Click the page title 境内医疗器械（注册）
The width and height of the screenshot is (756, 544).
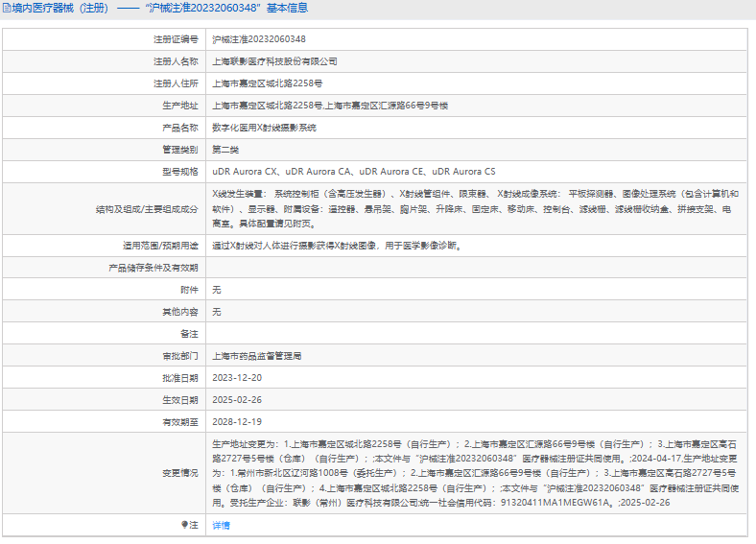(x=59, y=9)
